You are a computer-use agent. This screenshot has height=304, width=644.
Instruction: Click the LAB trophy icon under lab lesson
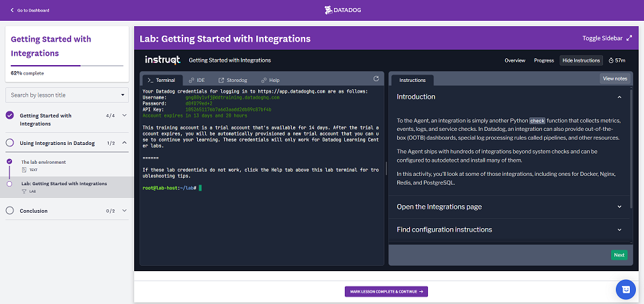[24, 191]
